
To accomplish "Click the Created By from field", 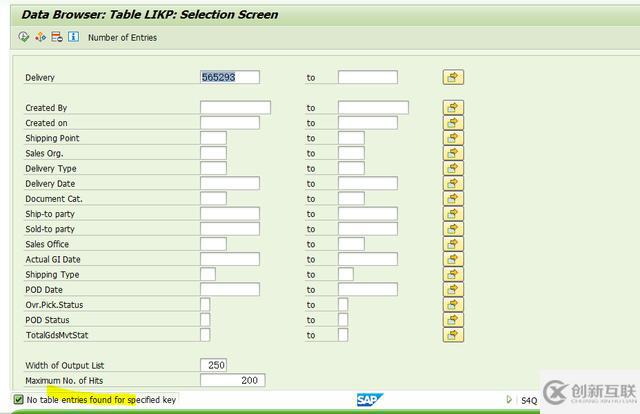I will point(236,108).
